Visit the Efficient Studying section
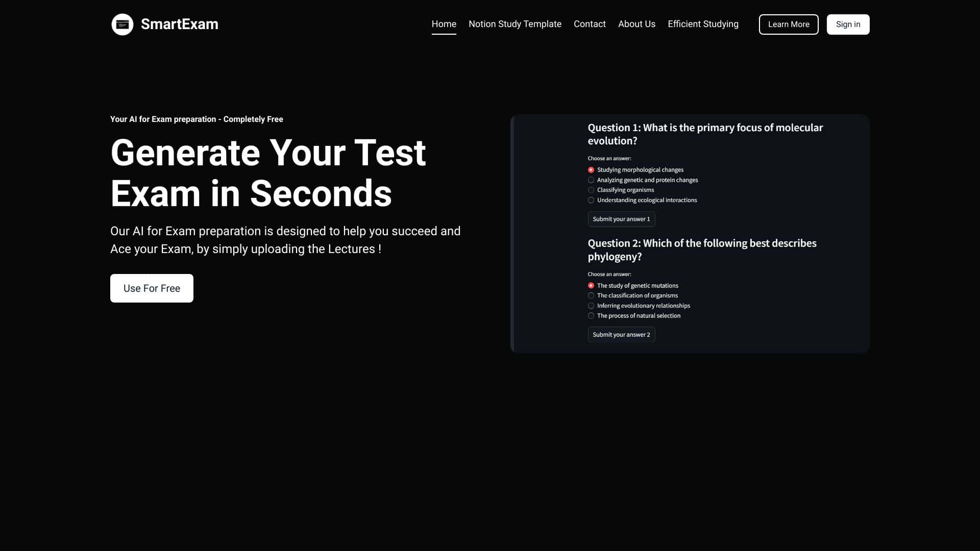This screenshot has height=551, width=980. tap(703, 24)
